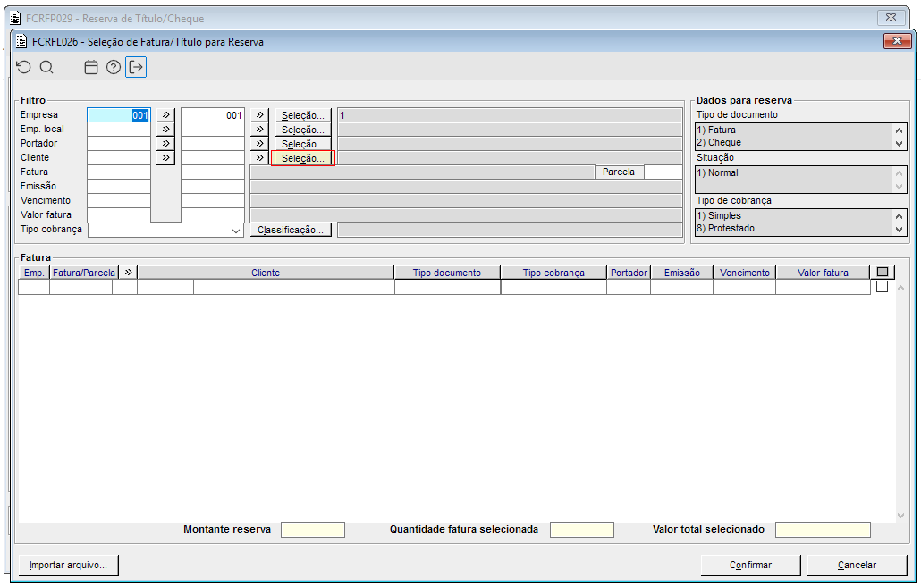Click second » button in Empresa row
The height and width of the screenshot is (588, 921).
tap(259, 115)
